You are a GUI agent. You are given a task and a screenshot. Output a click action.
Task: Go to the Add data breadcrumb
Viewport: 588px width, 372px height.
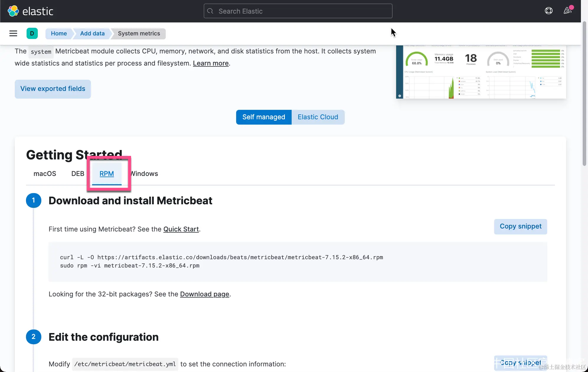tap(92, 33)
